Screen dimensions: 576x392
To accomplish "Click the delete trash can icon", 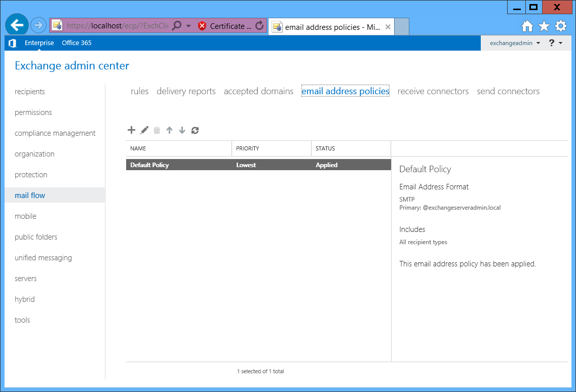I will 157,130.
